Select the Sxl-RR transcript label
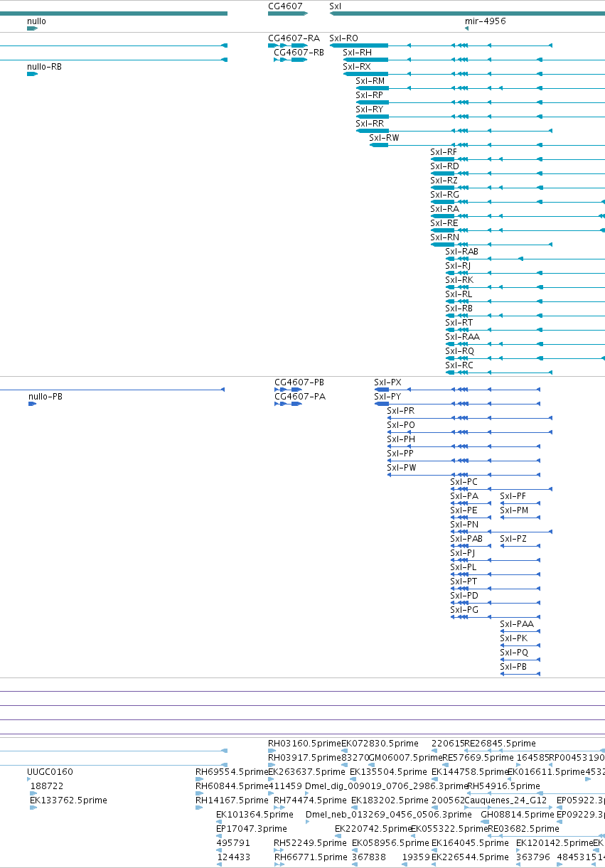The image size is (605, 868). point(370,123)
